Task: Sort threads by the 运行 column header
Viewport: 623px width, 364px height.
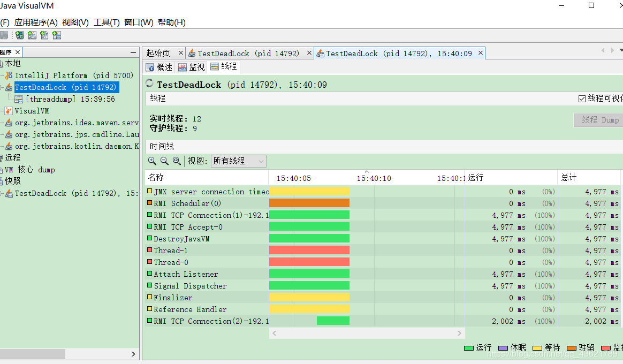Action: (x=511, y=177)
